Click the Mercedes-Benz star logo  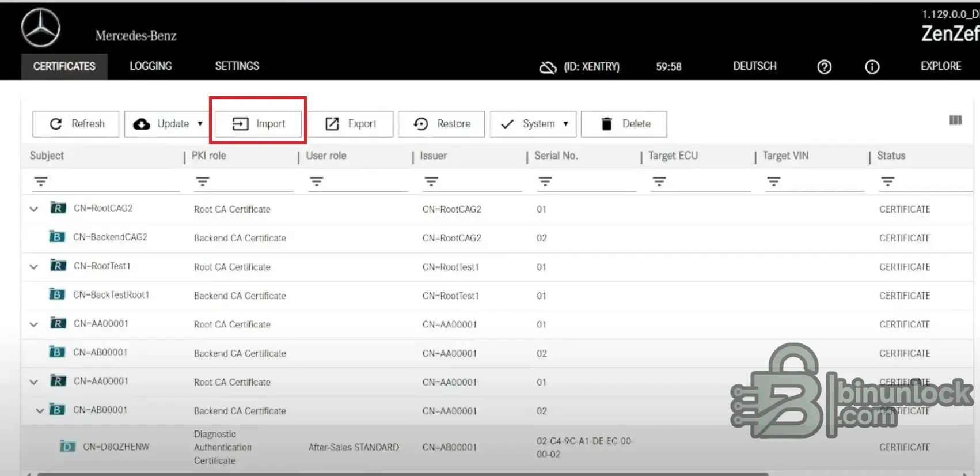(40, 28)
